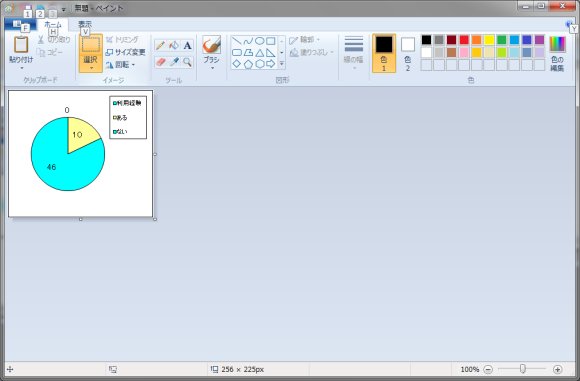Select the Pencil tool
The width and height of the screenshot is (580, 381).
[160, 45]
